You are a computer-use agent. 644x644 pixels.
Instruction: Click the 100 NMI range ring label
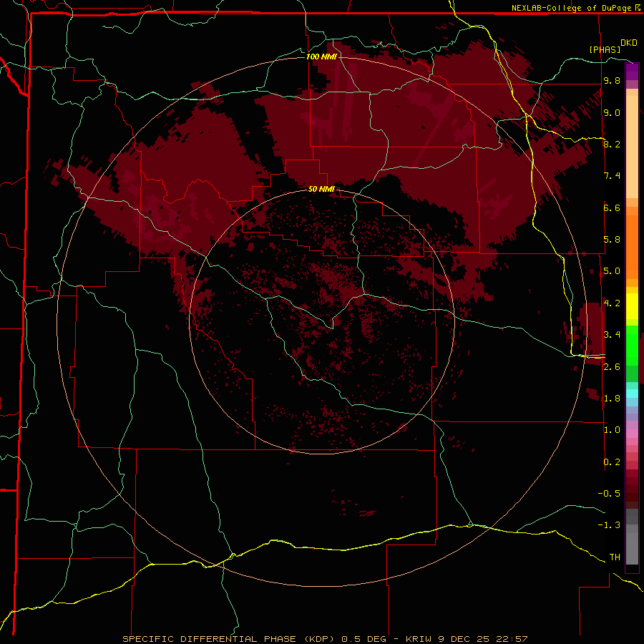321,57
